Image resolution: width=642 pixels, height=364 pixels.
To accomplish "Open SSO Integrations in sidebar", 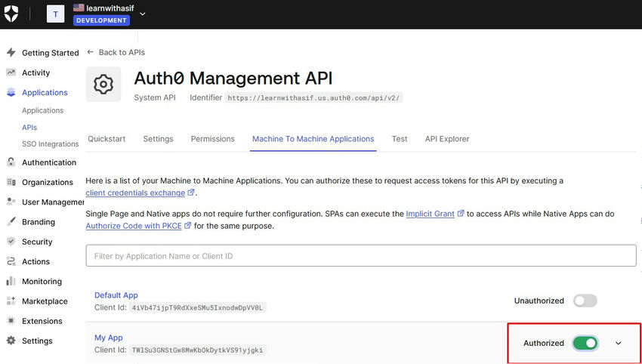I will click(x=51, y=144).
